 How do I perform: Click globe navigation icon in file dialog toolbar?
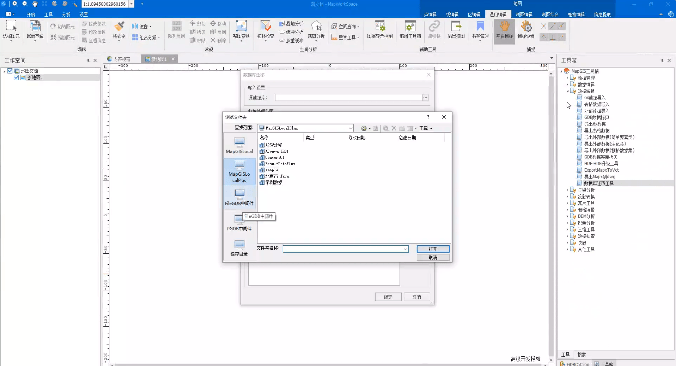[x=363, y=128]
